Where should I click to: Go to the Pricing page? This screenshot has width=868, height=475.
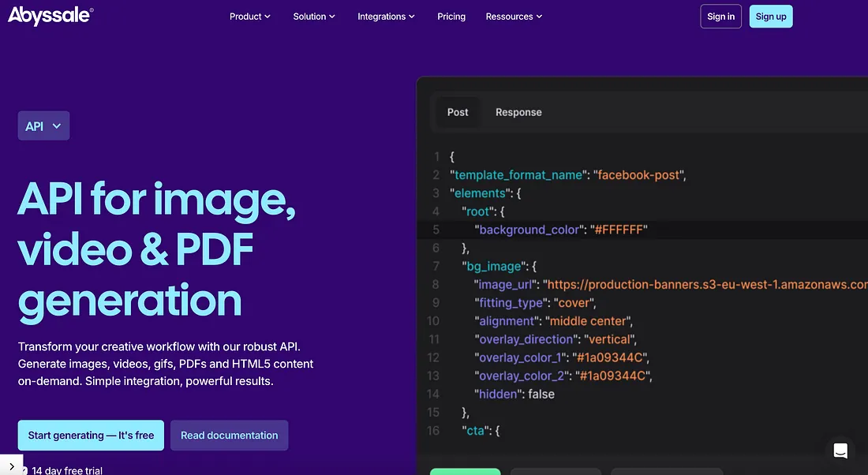pyautogui.click(x=451, y=17)
